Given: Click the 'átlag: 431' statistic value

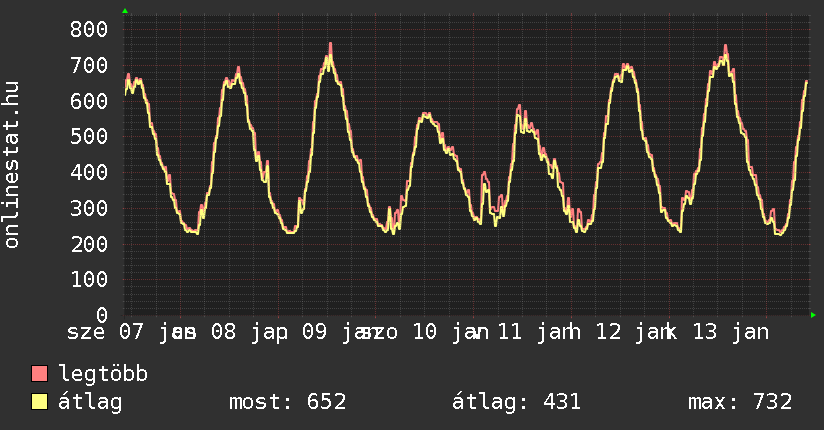Looking at the screenshot, I should tap(517, 402).
